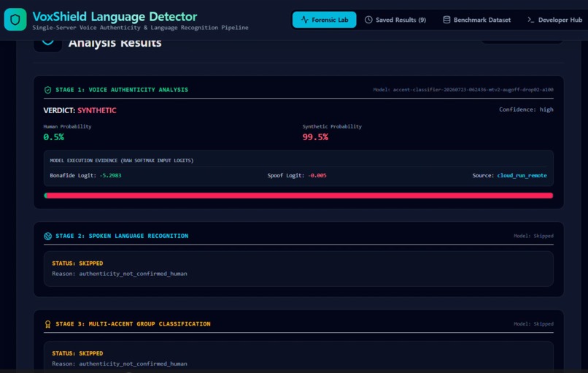Click the Bonafide Logit value -5.2983
Image resolution: width=588 pixels, height=373 pixels.
pos(111,175)
